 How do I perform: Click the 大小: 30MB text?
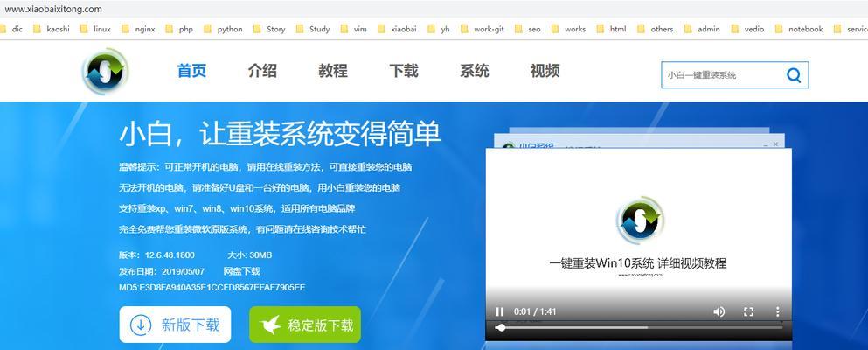pyautogui.click(x=250, y=255)
